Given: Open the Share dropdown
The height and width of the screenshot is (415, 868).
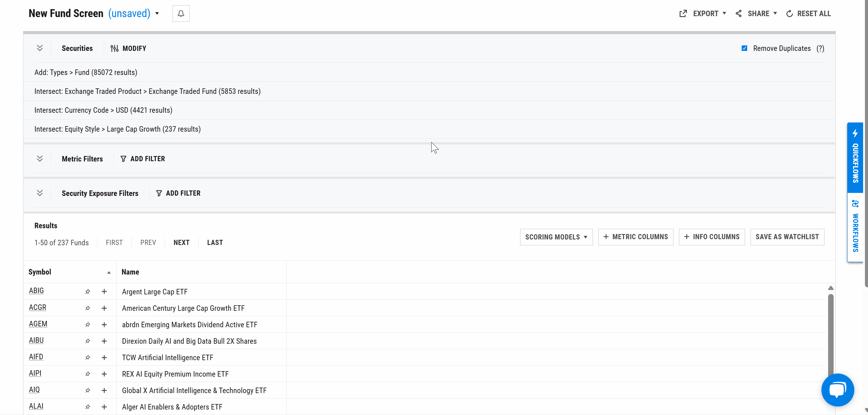Looking at the screenshot, I should (x=756, y=13).
